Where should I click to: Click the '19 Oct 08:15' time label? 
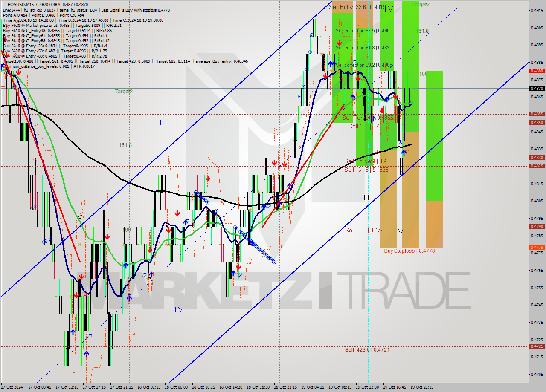pyautogui.click(x=340, y=387)
